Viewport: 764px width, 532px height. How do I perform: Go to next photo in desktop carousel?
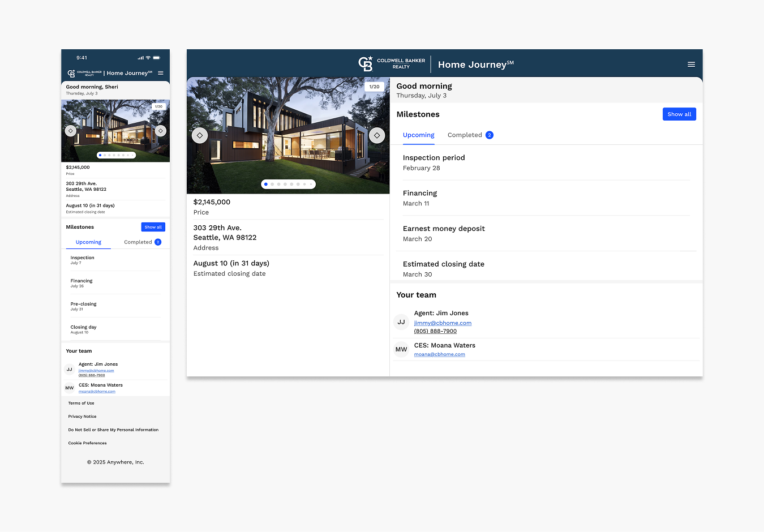377,135
